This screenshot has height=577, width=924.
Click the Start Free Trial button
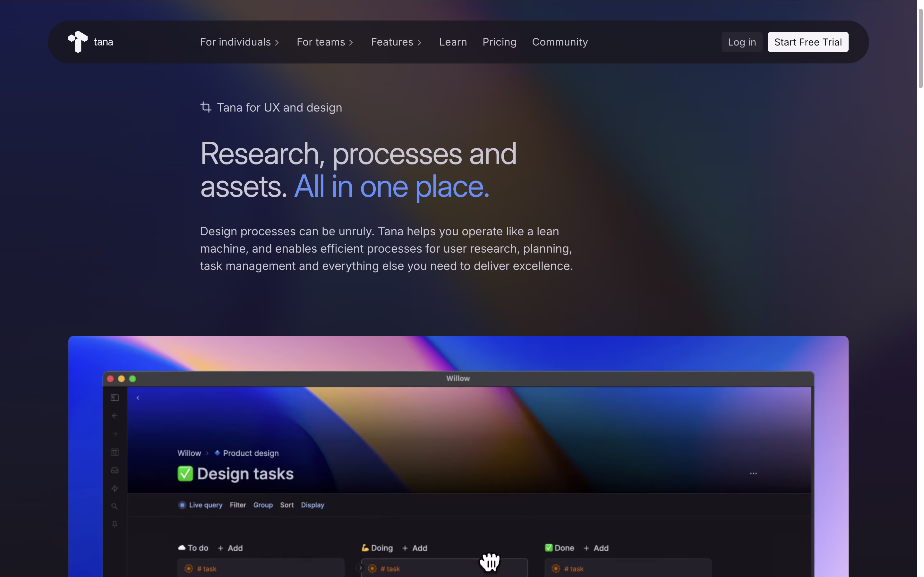pos(808,42)
